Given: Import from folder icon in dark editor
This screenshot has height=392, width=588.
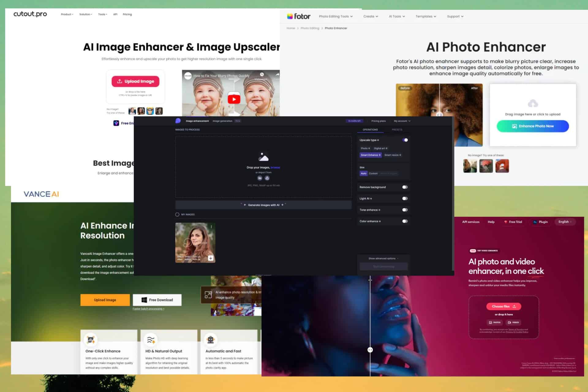Looking at the screenshot, I should pyautogui.click(x=260, y=178).
